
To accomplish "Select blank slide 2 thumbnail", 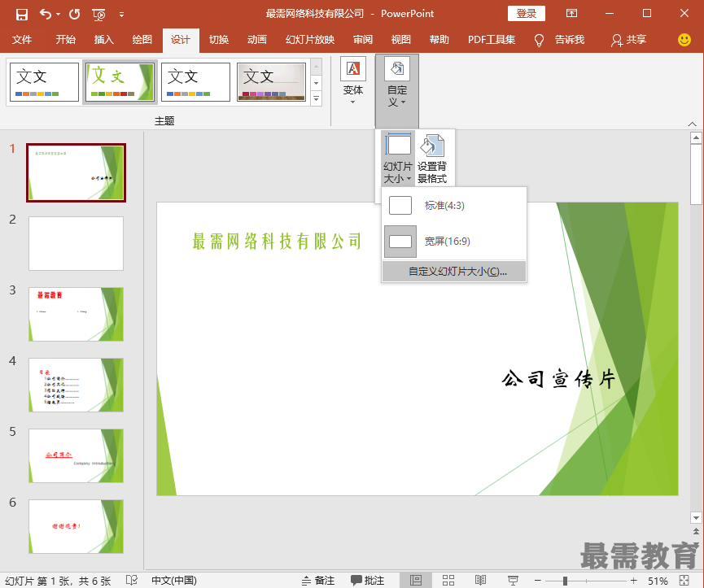I will tap(76, 243).
